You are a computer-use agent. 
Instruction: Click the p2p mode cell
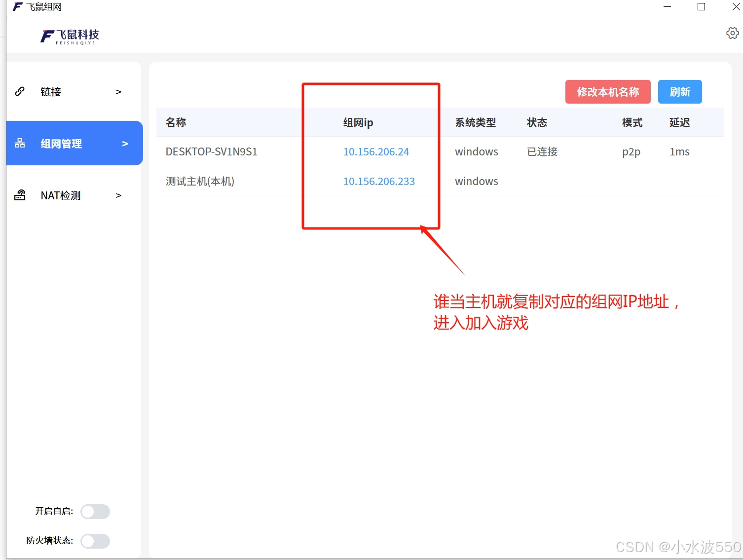click(632, 152)
